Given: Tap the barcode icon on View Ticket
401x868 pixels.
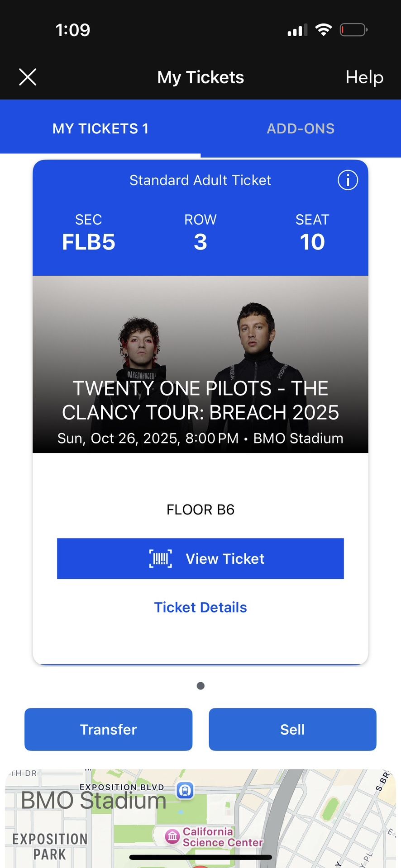Looking at the screenshot, I should (161, 559).
